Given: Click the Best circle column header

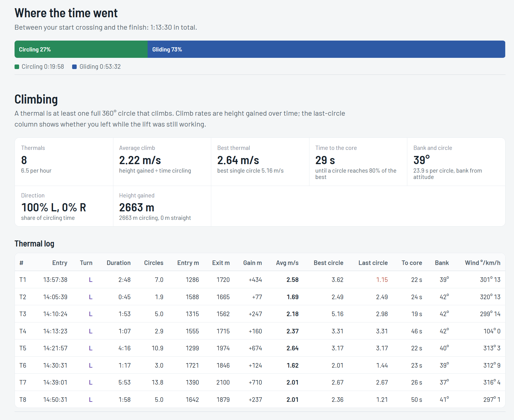Looking at the screenshot, I should pos(329,263).
